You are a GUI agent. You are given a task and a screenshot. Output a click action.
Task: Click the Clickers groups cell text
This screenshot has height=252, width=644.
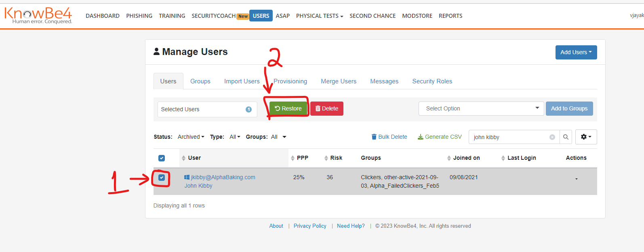(x=400, y=182)
